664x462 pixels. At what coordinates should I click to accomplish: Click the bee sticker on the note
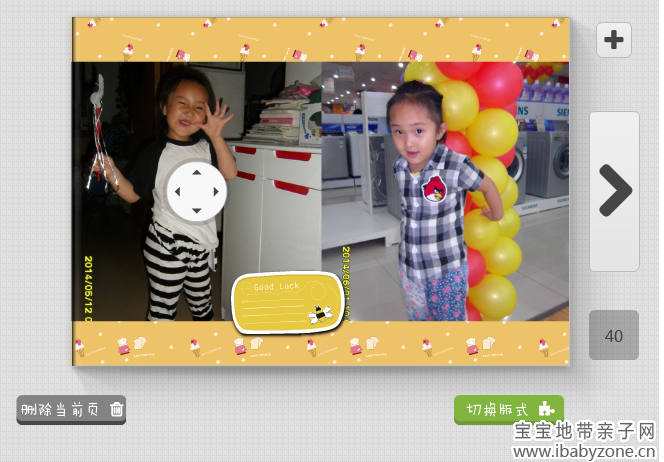point(320,312)
